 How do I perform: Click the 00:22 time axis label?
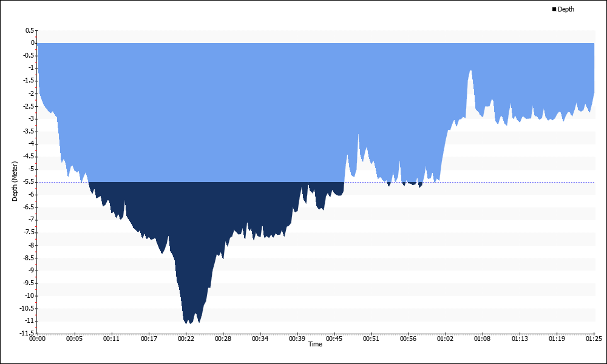click(186, 339)
